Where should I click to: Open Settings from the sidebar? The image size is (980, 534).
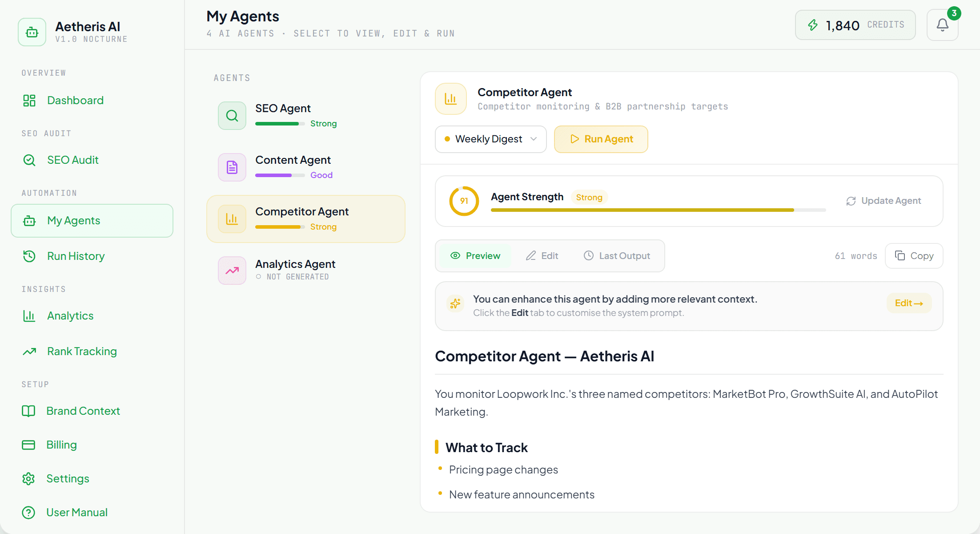click(x=92, y=479)
